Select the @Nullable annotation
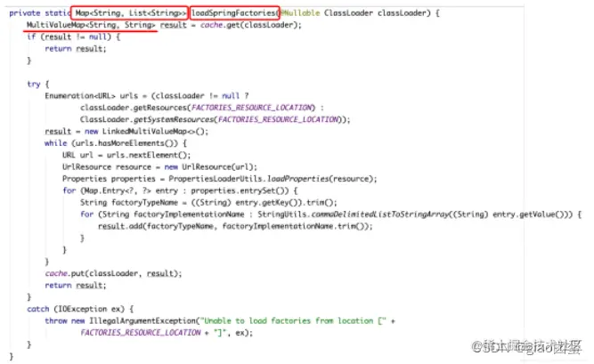Viewport: 594px width, 364px height. (299, 12)
